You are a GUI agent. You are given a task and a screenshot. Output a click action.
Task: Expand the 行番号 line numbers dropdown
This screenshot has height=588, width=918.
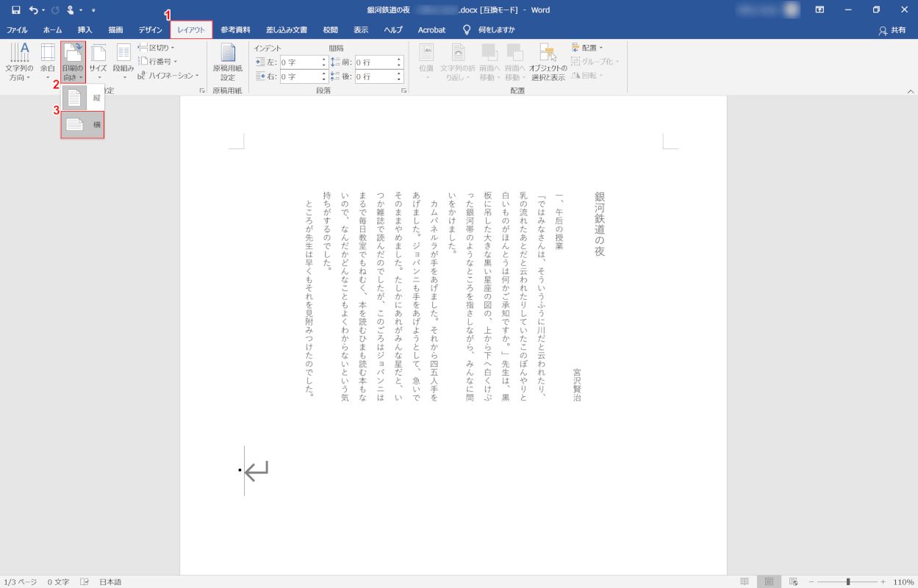[x=158, y=62]
